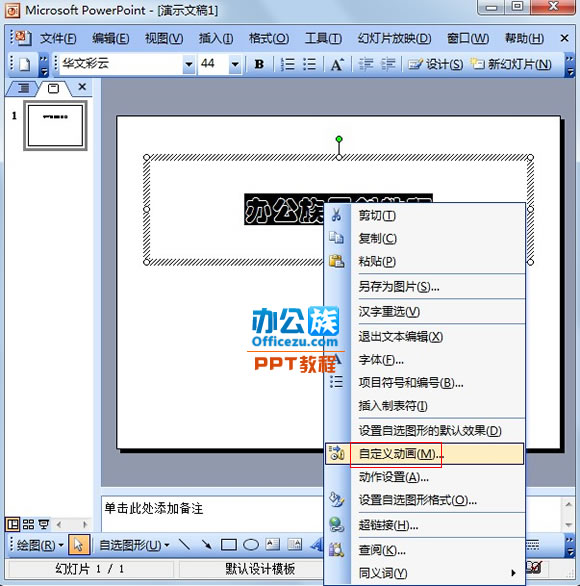The image size is (580, 586).
Task: Select the Rectangle drawing tool
Action: [x=229, y=545]
